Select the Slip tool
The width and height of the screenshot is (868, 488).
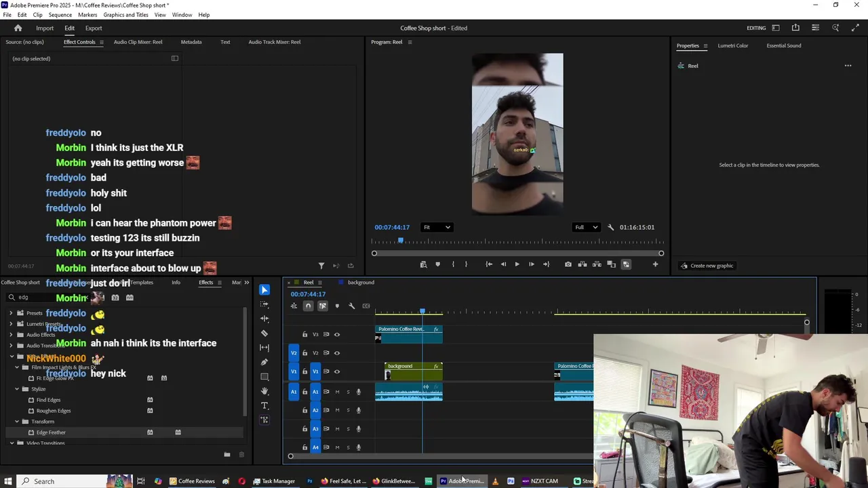tap(264, 348)
